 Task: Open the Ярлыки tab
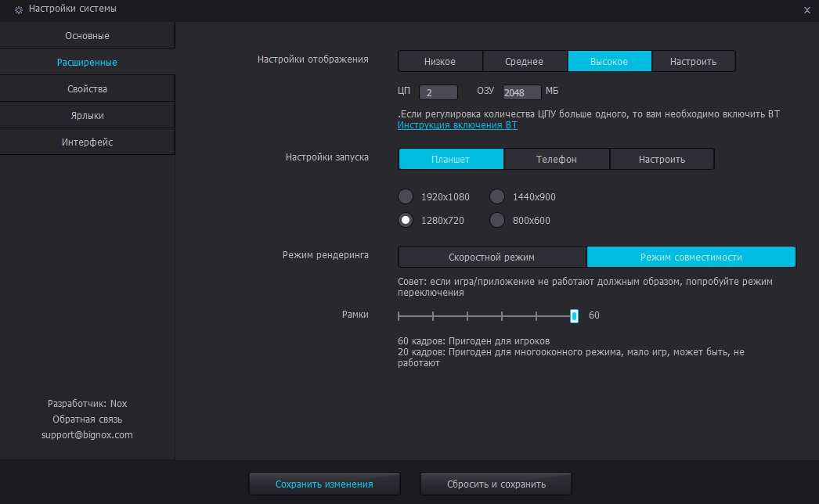pyautogui.click(x=87, y=116)
